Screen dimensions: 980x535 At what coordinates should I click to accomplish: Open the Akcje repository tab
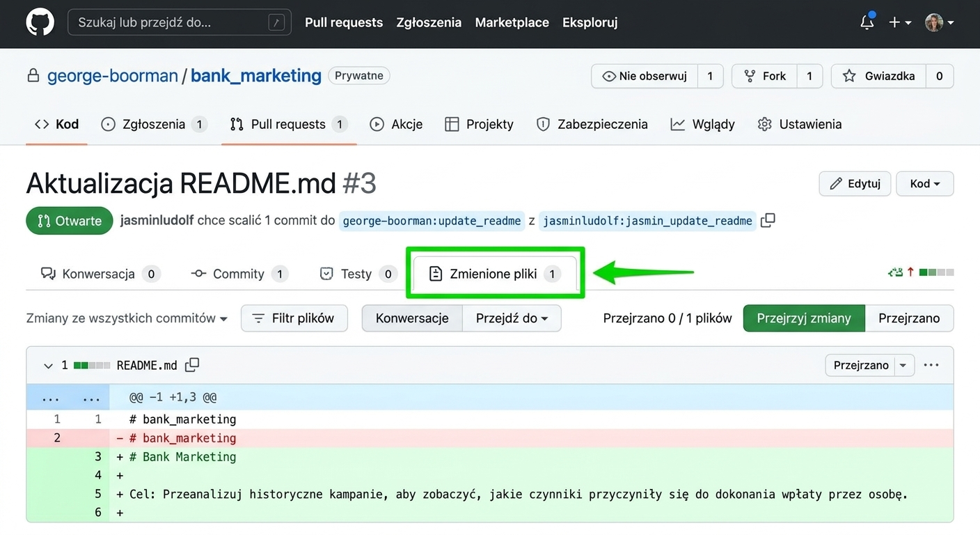[396, 124]
